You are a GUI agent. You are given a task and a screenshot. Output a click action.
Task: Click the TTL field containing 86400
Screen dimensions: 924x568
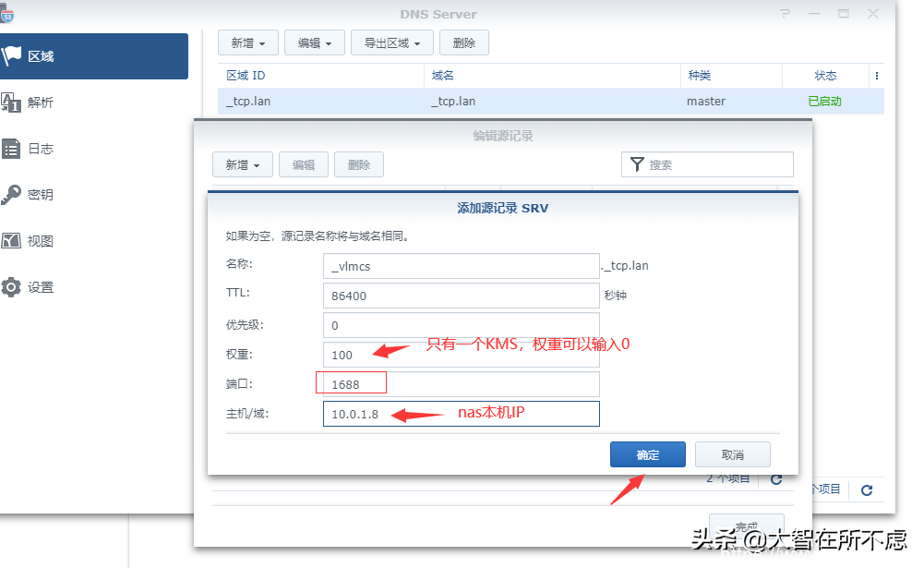coord(462,296)
